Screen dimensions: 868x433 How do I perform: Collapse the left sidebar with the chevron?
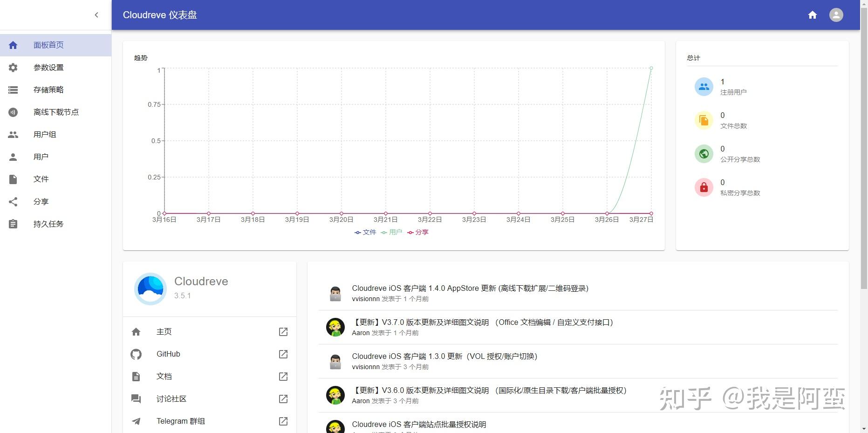coord(96,14)
